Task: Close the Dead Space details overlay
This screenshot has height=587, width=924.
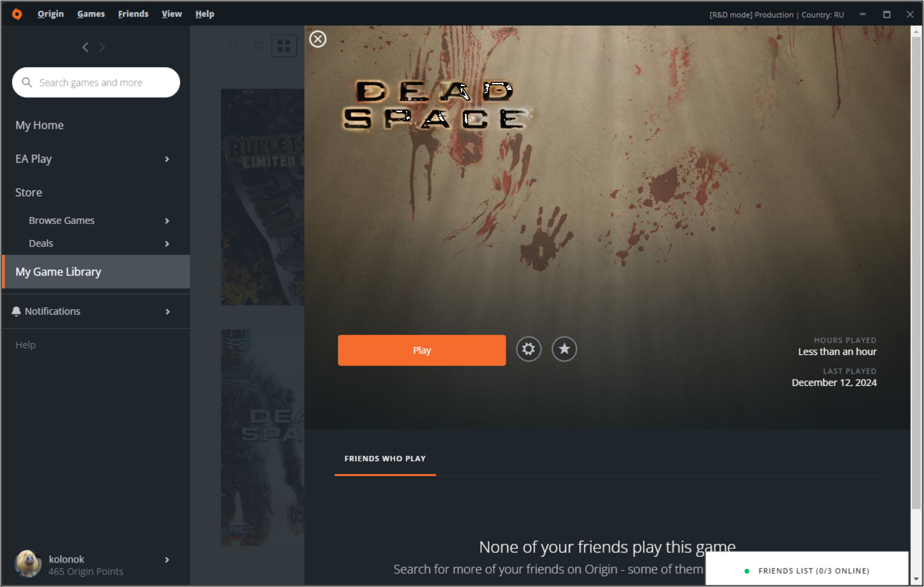Action: pyautogui.click(x=318, y=39)
